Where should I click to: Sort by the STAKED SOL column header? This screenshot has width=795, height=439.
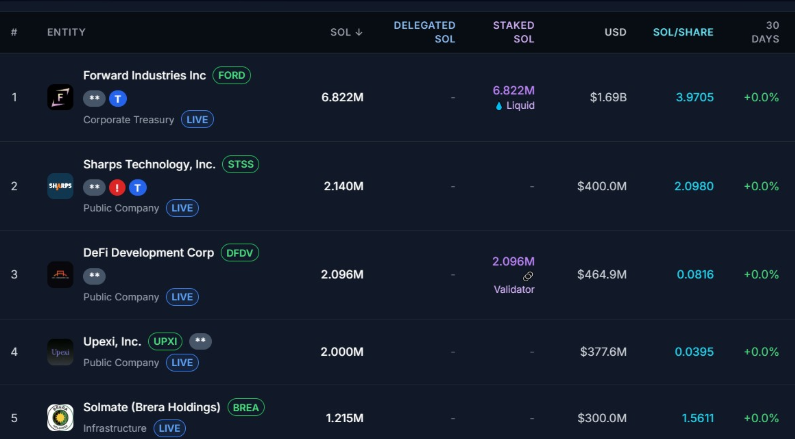coord(513,32)
